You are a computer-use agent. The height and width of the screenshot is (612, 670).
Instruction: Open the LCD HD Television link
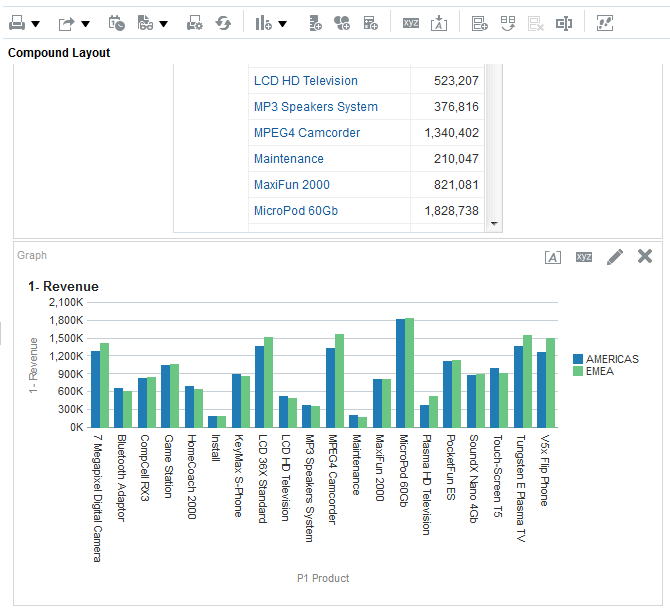(x=305, y=81)
